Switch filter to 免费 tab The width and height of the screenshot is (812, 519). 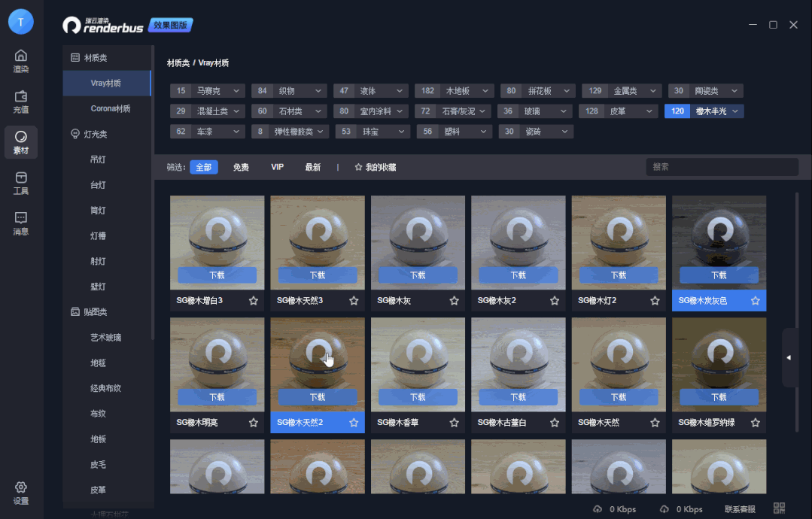[x=241, y=167]
